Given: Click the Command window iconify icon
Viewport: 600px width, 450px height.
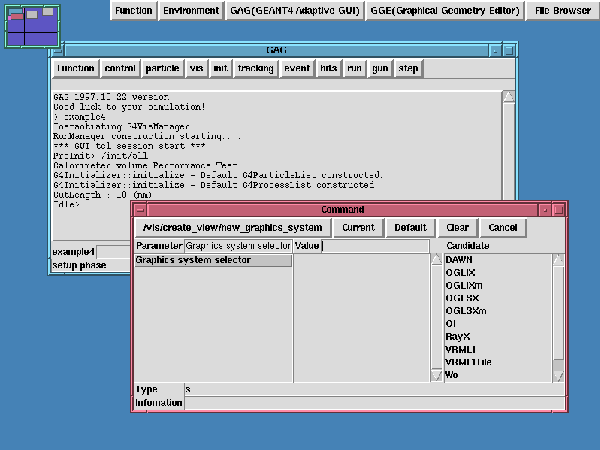Looking at the screenshot, I should 545,210.
